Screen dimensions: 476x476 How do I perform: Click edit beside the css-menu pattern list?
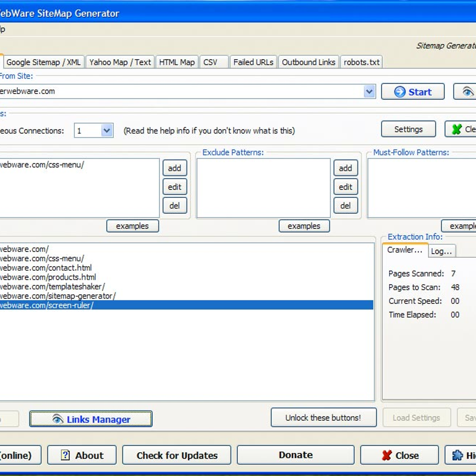175,187
